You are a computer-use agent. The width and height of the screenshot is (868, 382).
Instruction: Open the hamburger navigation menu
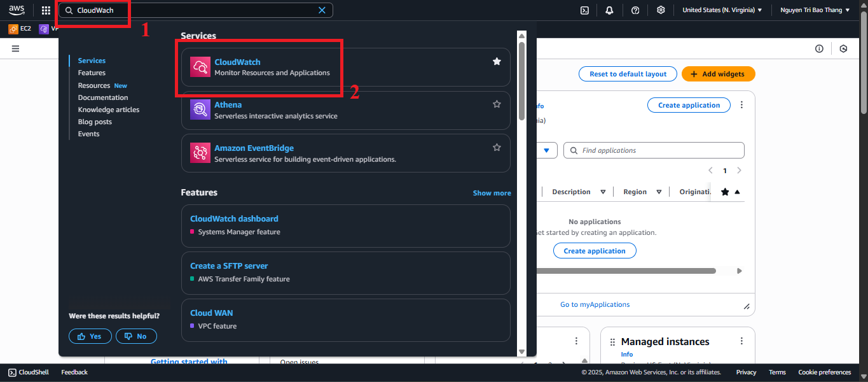coord(15,48)
